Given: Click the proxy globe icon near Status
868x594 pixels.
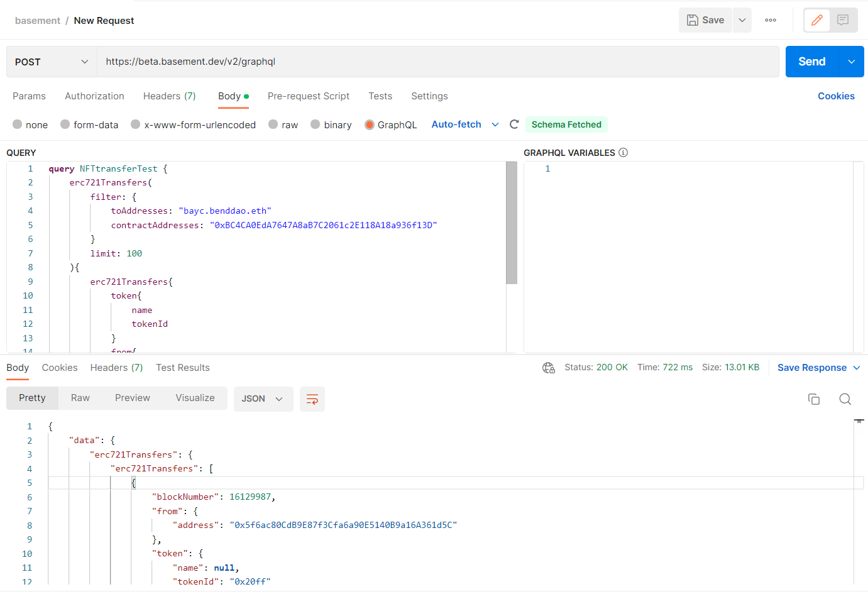Looking at the screenshot, I should coord(549,367).
